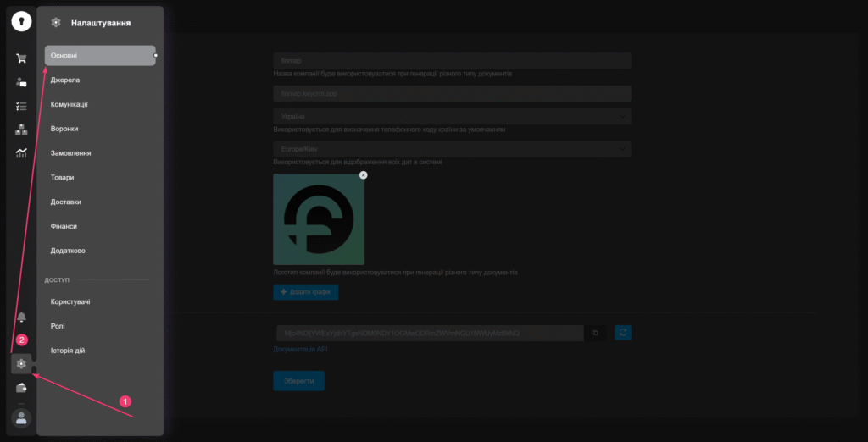
Task: Open the analytics chart icon
Action: [x=21, y=153]
